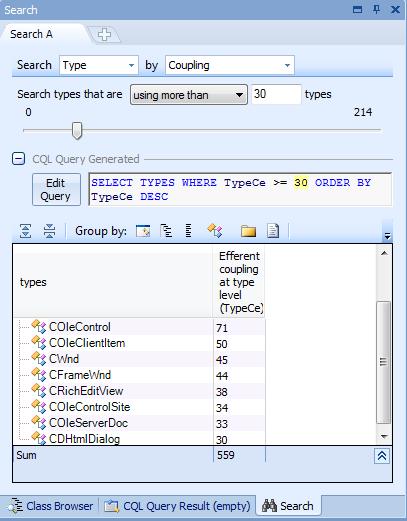Click the source file document icon

click(273, 231)
